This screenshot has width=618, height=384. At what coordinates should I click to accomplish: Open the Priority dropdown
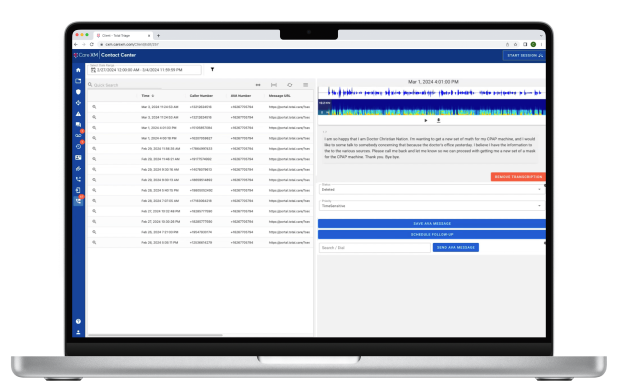432,205
